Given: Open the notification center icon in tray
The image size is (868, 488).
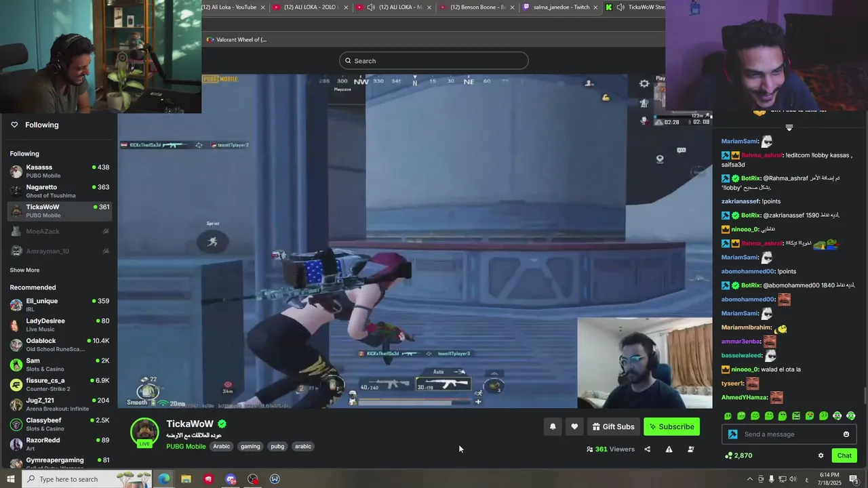Looking at the screenshot, I should tap(854, 479).
